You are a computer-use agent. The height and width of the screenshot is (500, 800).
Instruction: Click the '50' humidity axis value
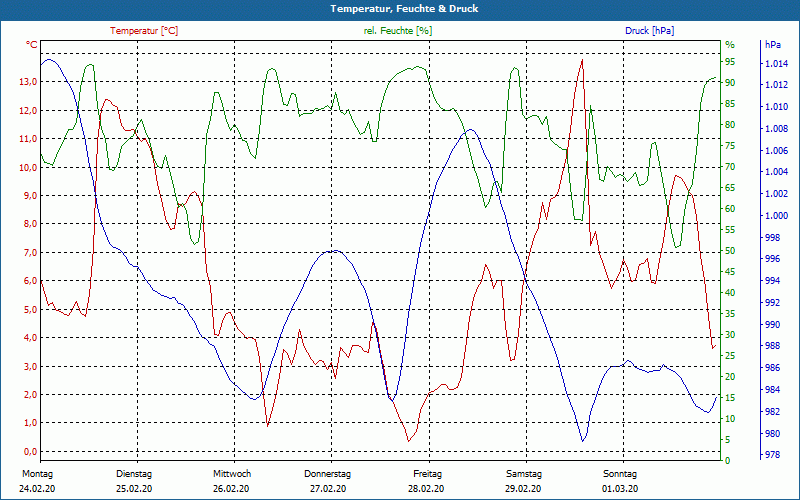click(730, 251)
